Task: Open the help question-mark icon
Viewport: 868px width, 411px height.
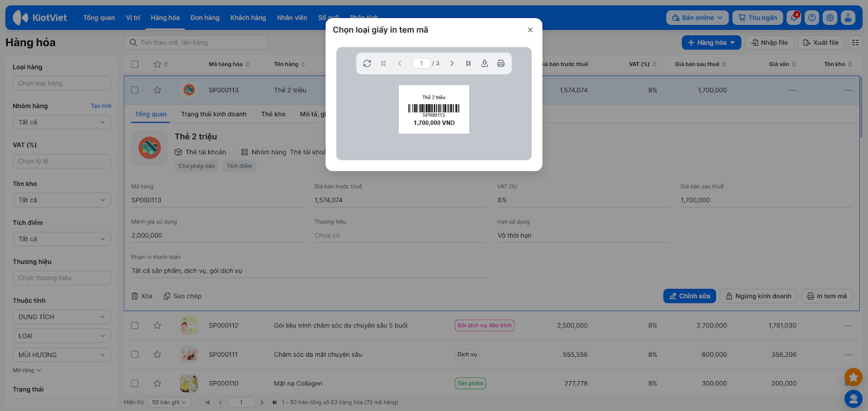Action: 812,18
